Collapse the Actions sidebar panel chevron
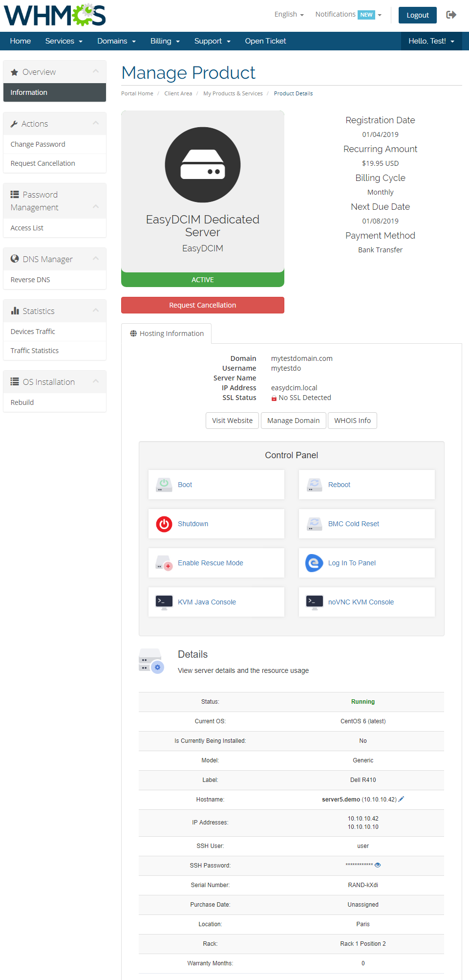The image size is (469, 980). (x=96, y=124)
